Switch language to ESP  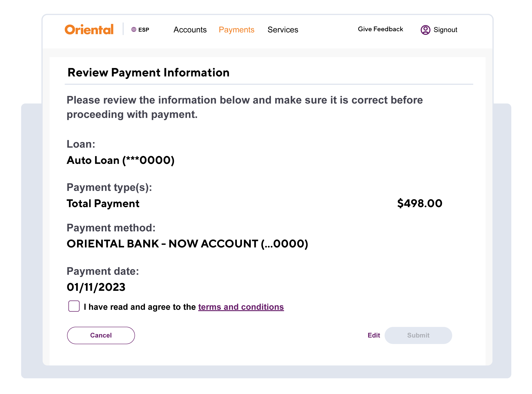point(140,30)
